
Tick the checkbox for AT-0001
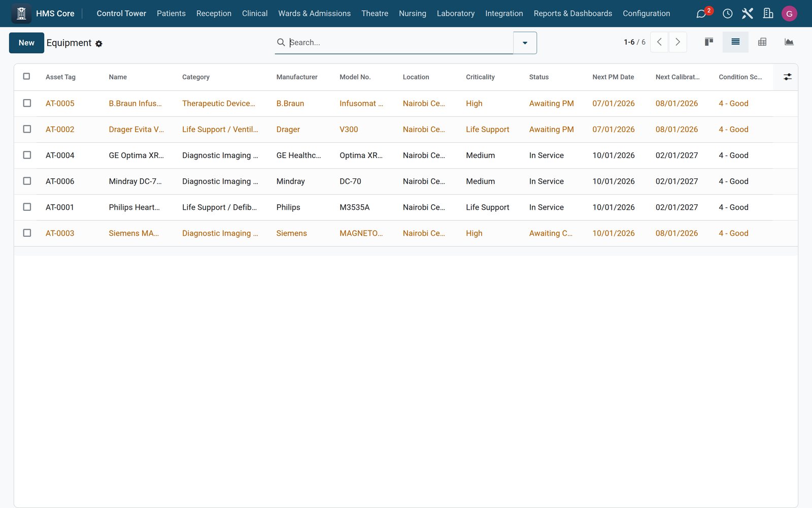(27, 207)
